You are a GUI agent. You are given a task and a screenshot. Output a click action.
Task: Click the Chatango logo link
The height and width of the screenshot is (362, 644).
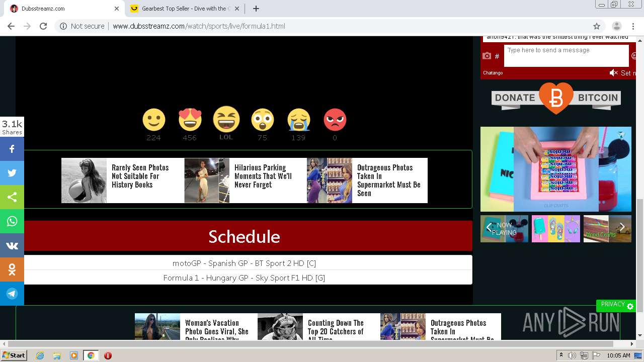493,73
